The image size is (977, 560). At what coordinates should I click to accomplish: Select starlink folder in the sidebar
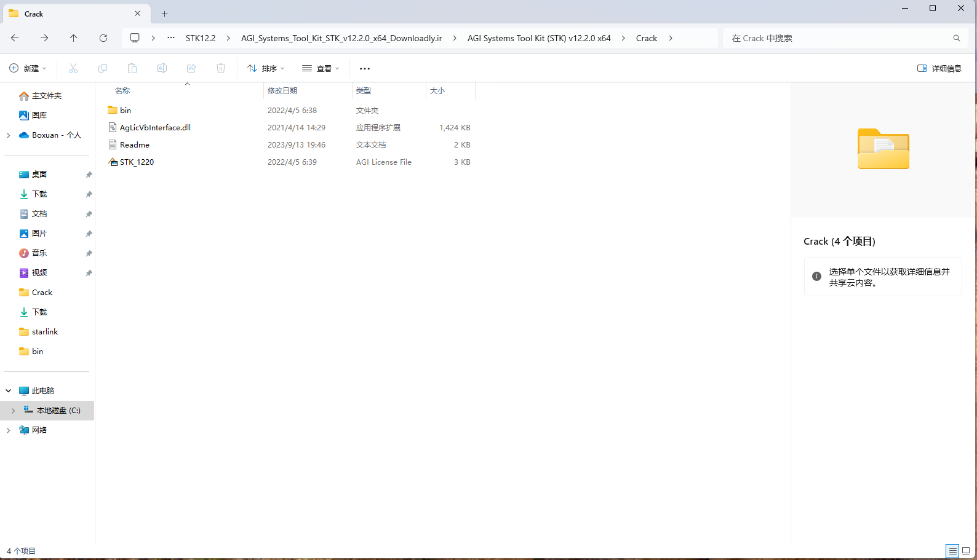coord(45,332)
